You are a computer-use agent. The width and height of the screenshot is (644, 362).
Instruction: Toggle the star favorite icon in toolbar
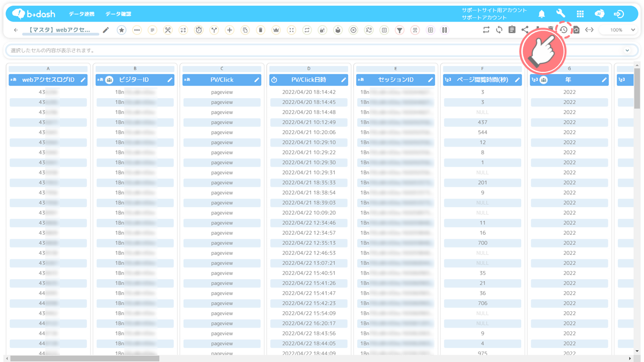pyautogui.click(x=122, y=30)
